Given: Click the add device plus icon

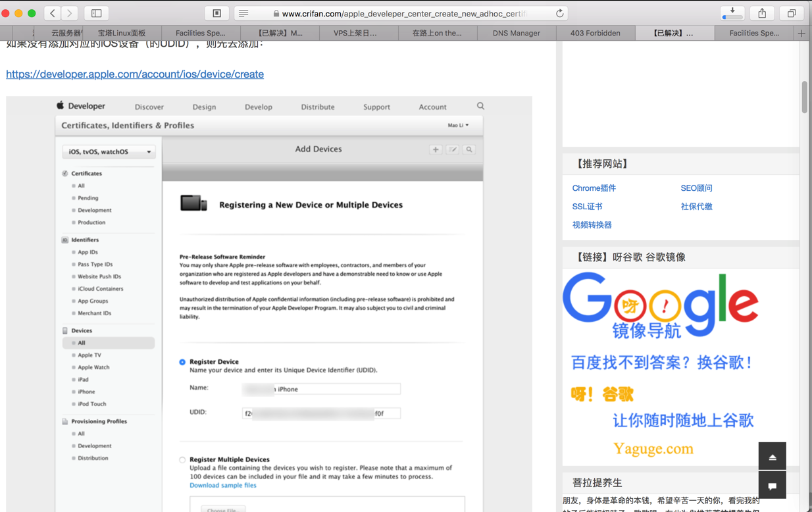Looking at the screenshot, I should pyautogui.click(x=436, y=149).
